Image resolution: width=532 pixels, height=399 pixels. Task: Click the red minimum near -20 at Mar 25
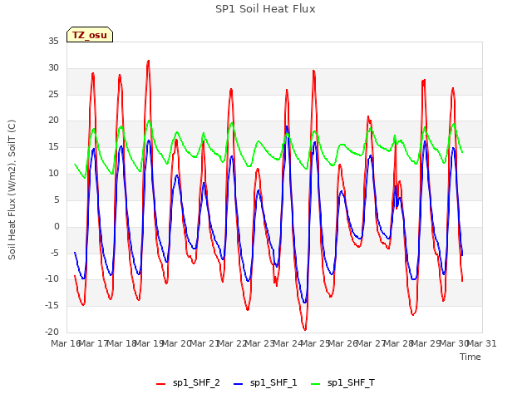point(305,329)
